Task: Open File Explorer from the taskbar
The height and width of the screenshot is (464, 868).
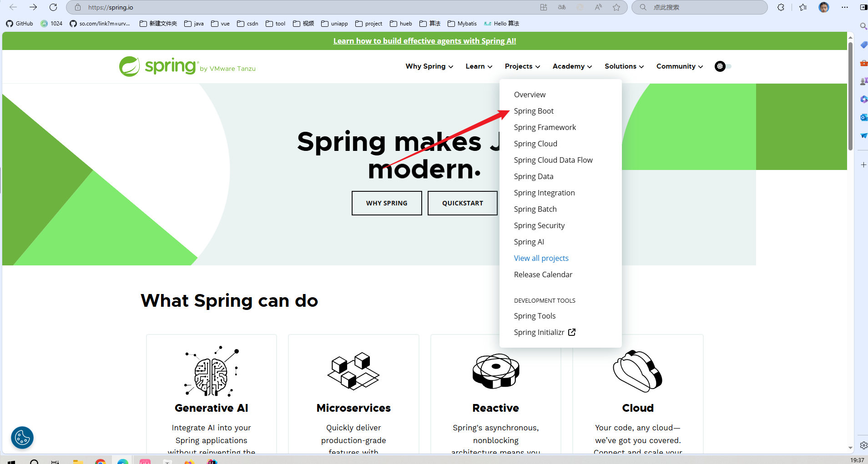Action: pos(78,462)
